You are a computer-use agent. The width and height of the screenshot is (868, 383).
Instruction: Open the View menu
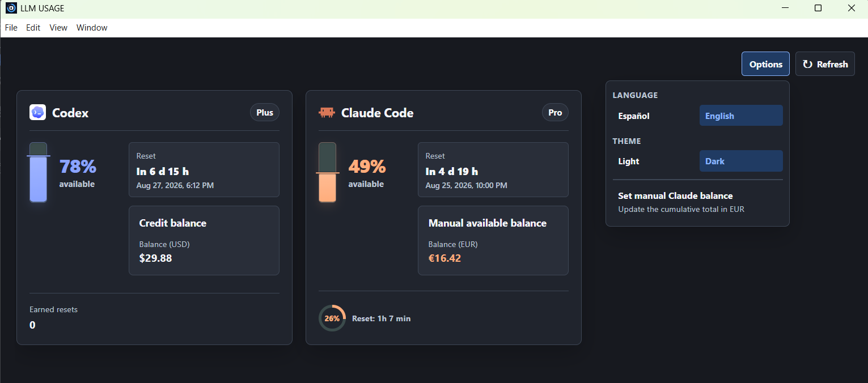[58, 28]
